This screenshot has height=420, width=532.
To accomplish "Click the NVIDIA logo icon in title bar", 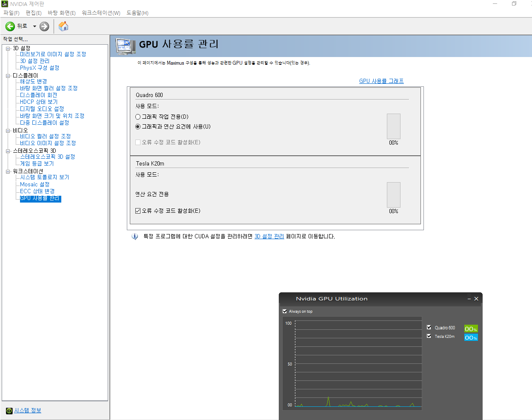I will pyautogui.click(x=5, y=4).
